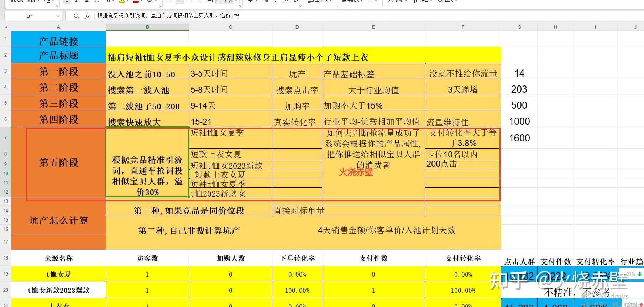The height and width of the screenshot is (307, 644).
Task: Select the 产品标题 cell
Action: coord(58,55)
